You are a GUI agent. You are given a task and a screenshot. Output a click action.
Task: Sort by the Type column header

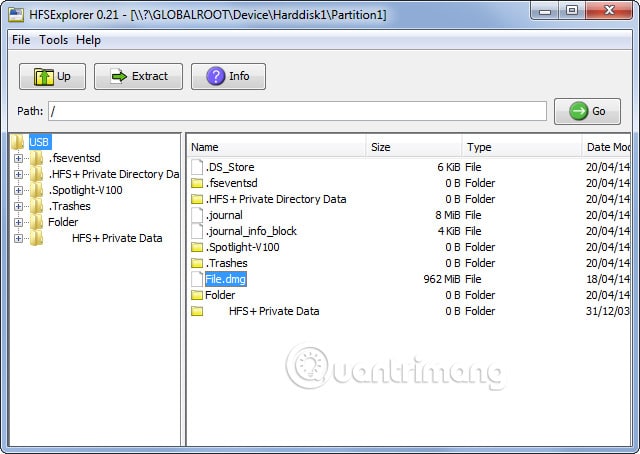pos(522,147)
